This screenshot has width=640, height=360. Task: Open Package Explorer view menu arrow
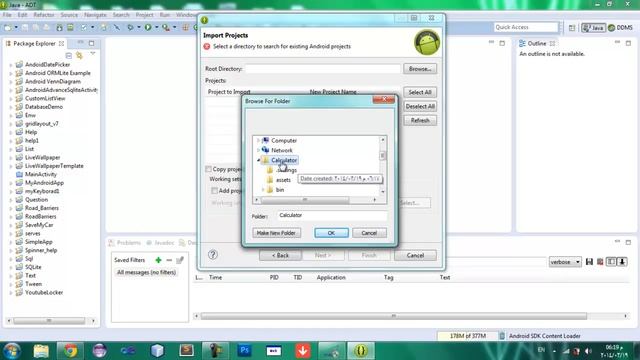click(93, 54)
